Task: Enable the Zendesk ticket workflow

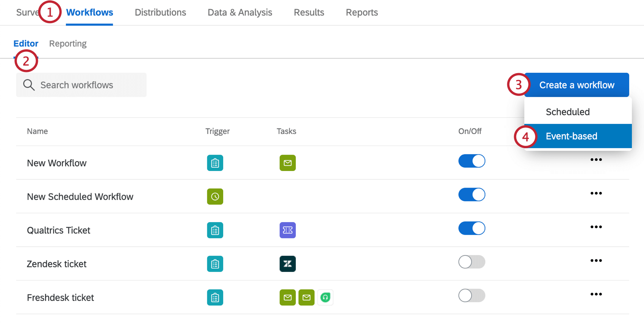Action: (x=472, y=262)
